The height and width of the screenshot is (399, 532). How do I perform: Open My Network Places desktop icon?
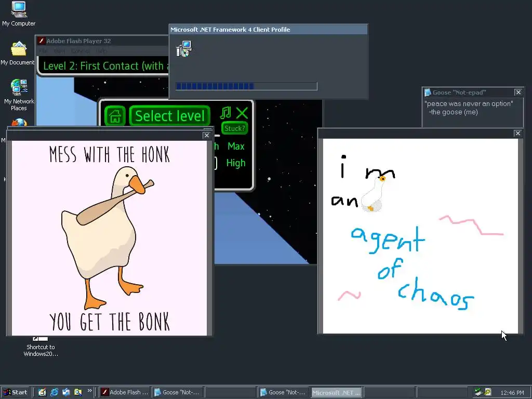coord(19,95)
